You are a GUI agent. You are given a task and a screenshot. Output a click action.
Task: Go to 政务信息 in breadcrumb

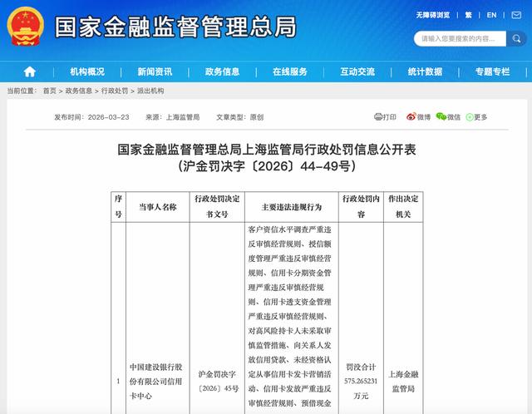click(x=79, y=91)
